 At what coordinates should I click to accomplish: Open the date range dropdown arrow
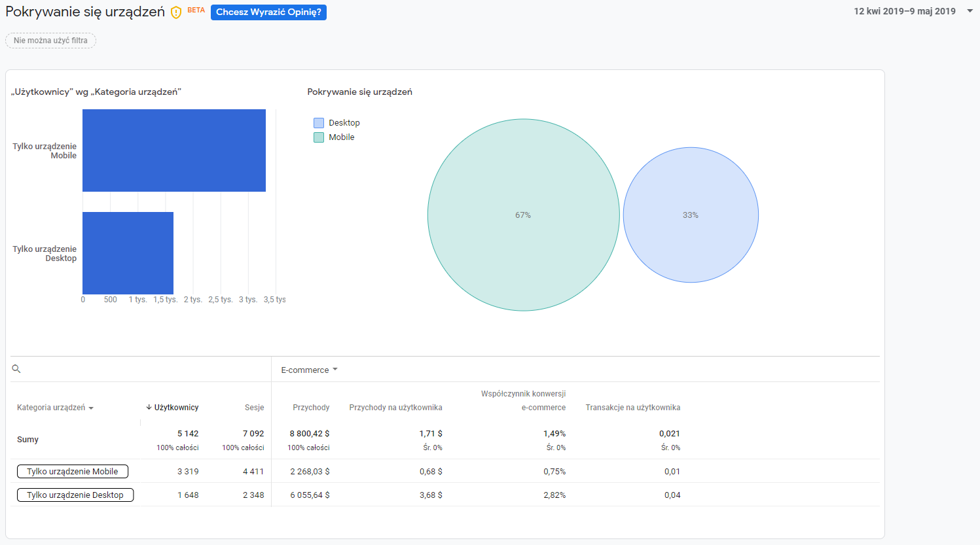tap(970, 11)
